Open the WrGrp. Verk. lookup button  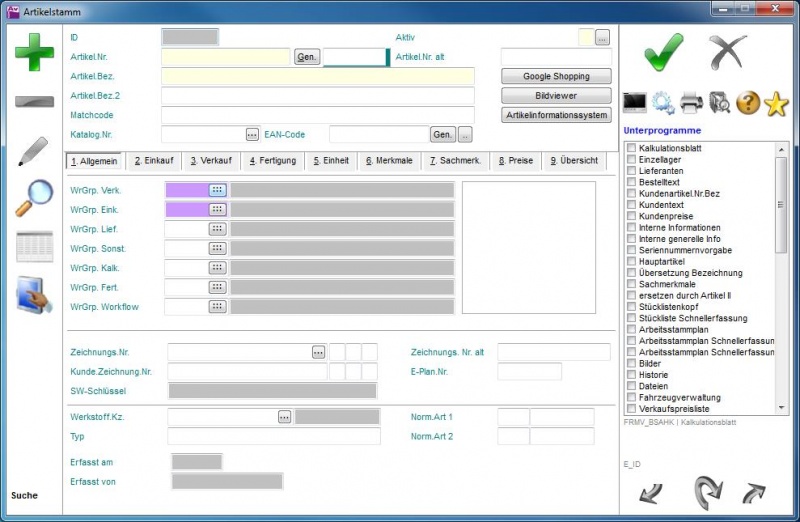[217, 190]
